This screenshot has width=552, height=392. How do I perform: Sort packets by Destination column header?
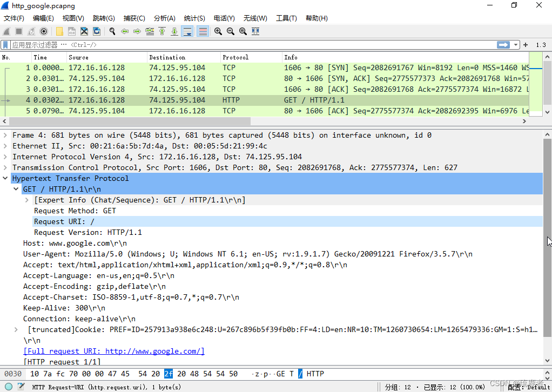(x=184, y=57)
